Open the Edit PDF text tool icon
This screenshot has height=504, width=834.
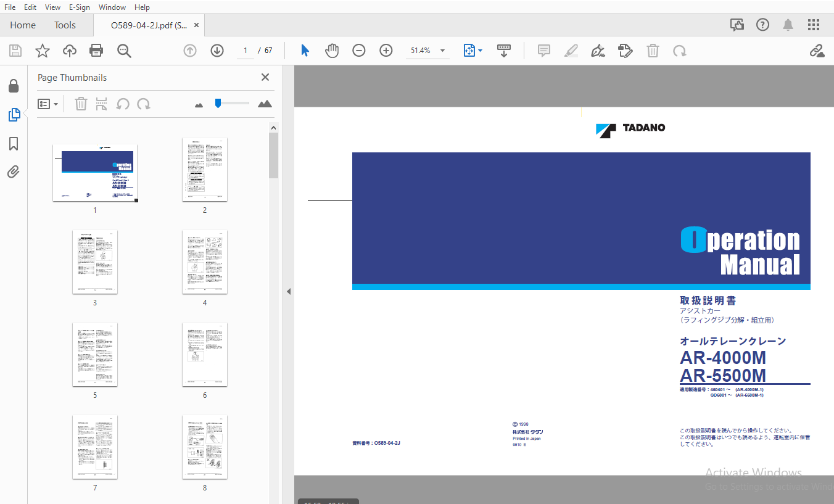pos(625,51)
